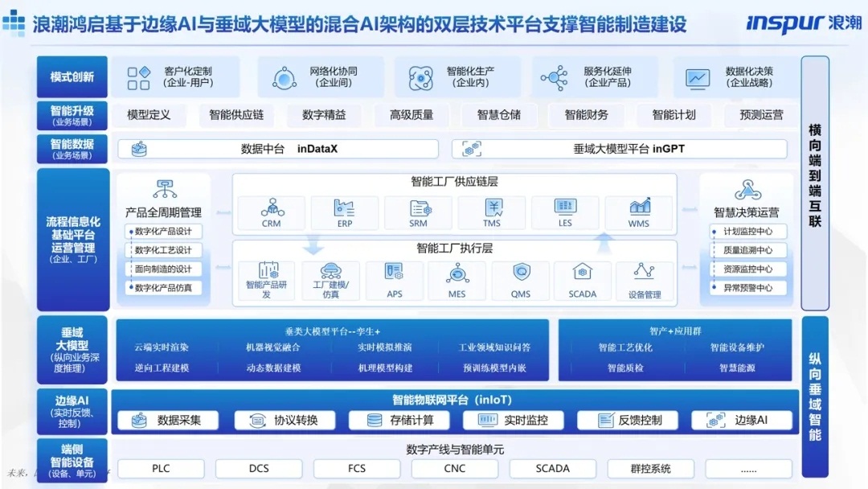Select the 智能升级 row header
This screenshot has height=489, width=868.
[72, 115]
